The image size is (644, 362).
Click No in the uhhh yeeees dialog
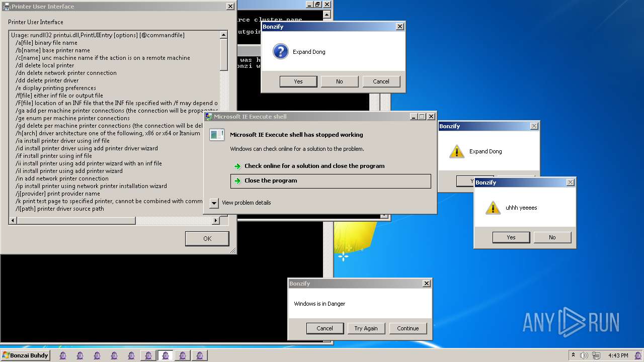[x=552, y=237]
